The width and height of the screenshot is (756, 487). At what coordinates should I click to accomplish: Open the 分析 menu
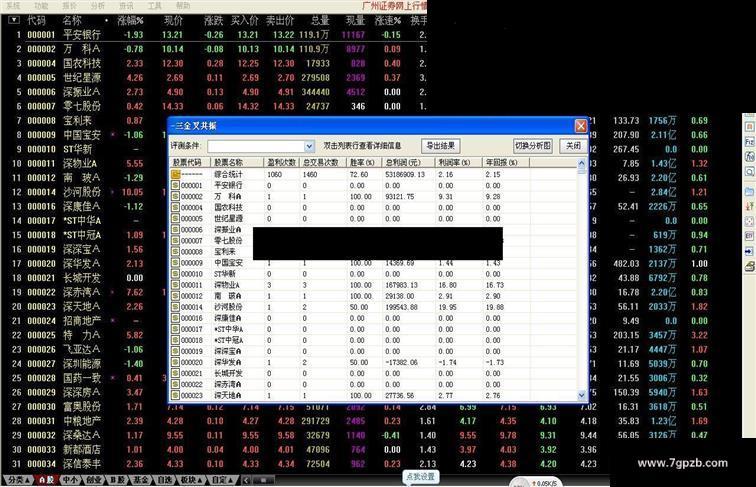point(98,6)
